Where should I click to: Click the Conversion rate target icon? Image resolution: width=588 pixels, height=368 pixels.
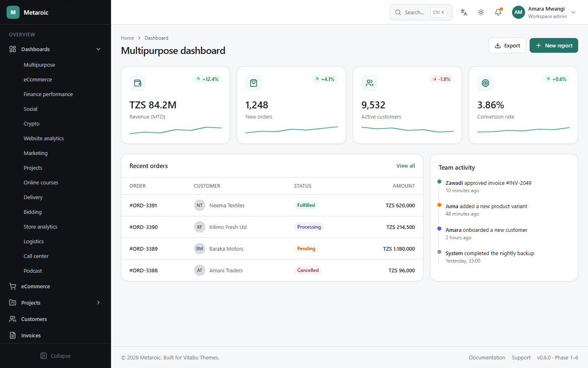point(486,83)
